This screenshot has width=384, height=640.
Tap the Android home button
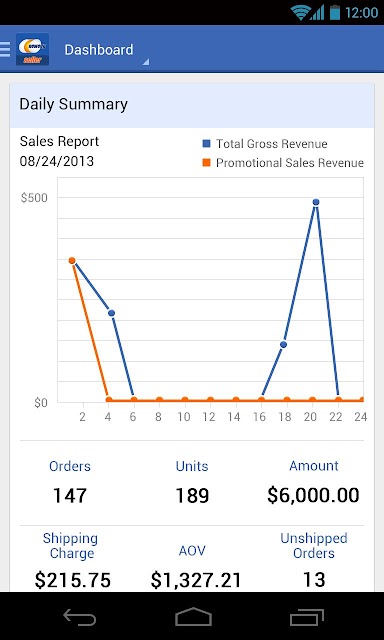coord(193,616)
